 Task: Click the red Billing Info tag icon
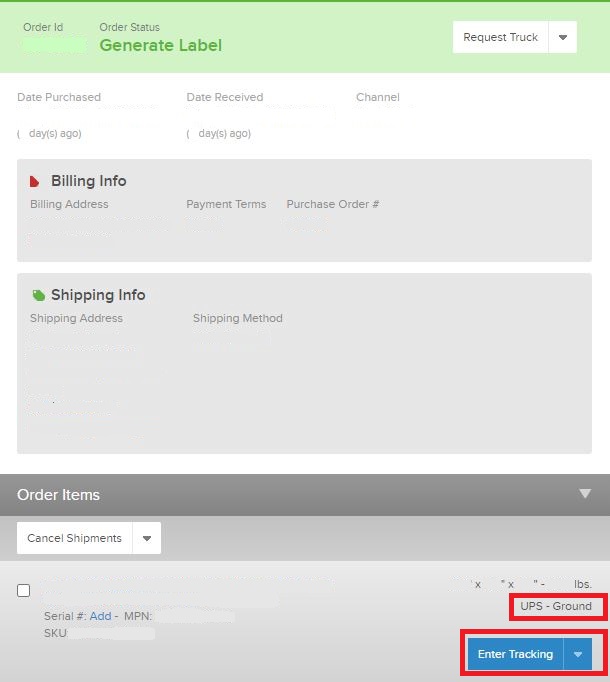[34, 181]
